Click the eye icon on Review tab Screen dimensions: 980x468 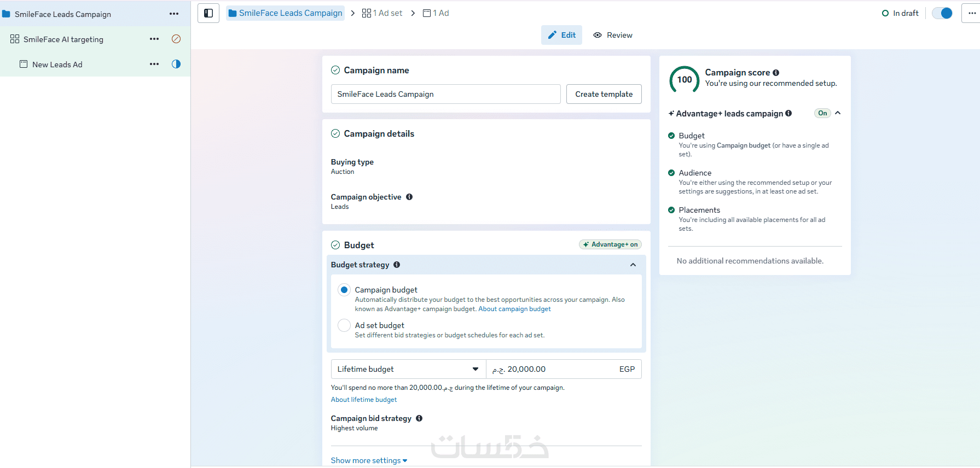[x=598, y=35]
